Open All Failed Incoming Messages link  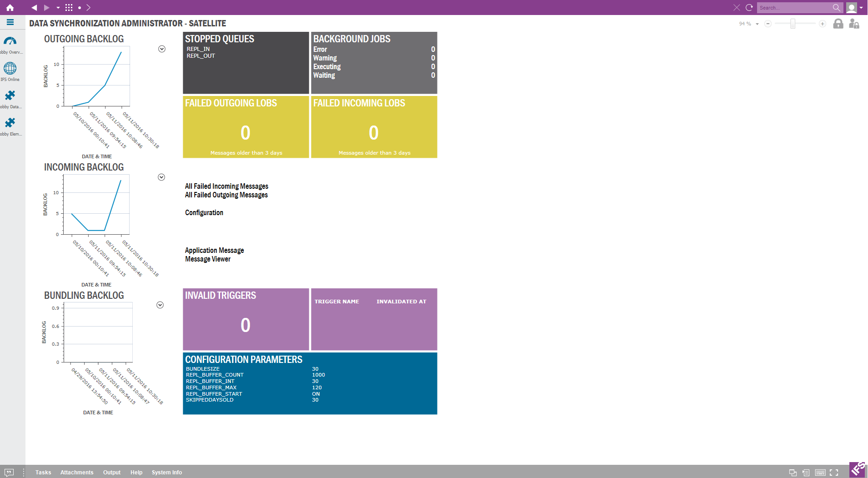pos(226,186)
